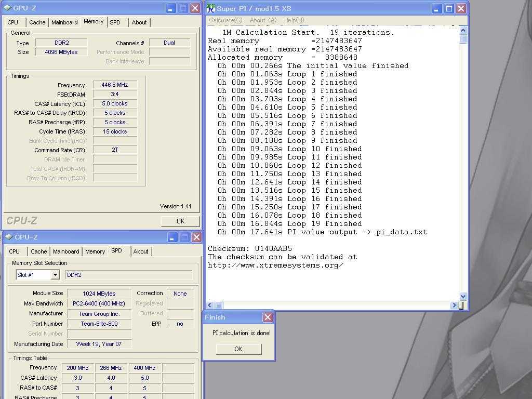
Task: Click the Cycle Time value 15 clocks
Action: click(115, 131)
